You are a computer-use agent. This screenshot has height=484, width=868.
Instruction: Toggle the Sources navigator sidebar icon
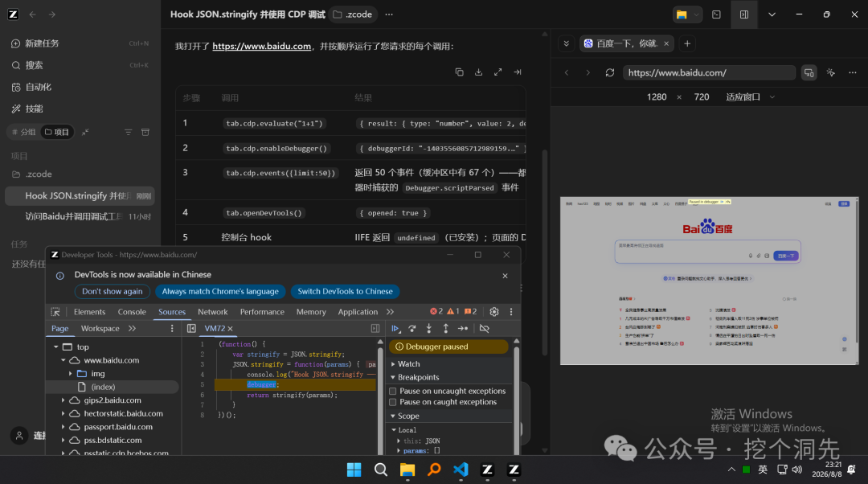coord(191,328)
